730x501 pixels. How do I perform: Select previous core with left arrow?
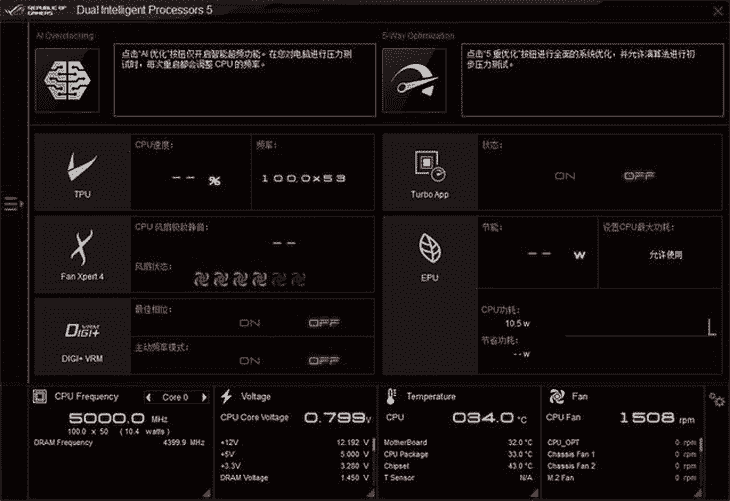click(149, 397)
